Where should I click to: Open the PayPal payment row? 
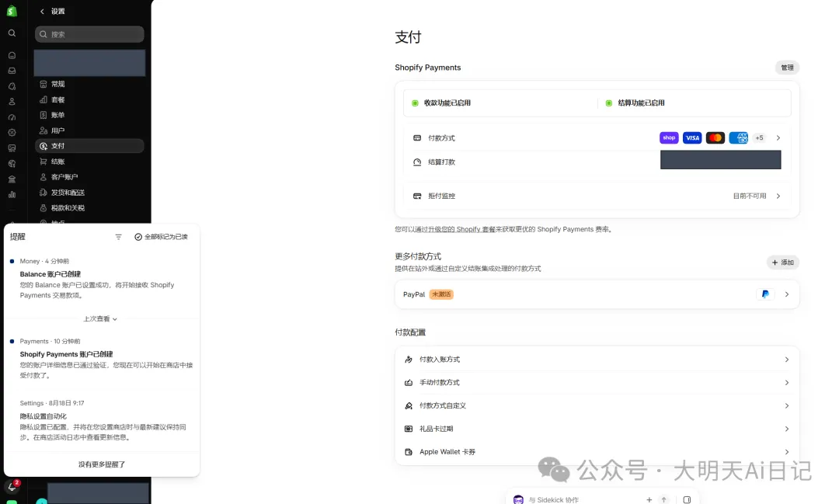[x=597, y=294]
